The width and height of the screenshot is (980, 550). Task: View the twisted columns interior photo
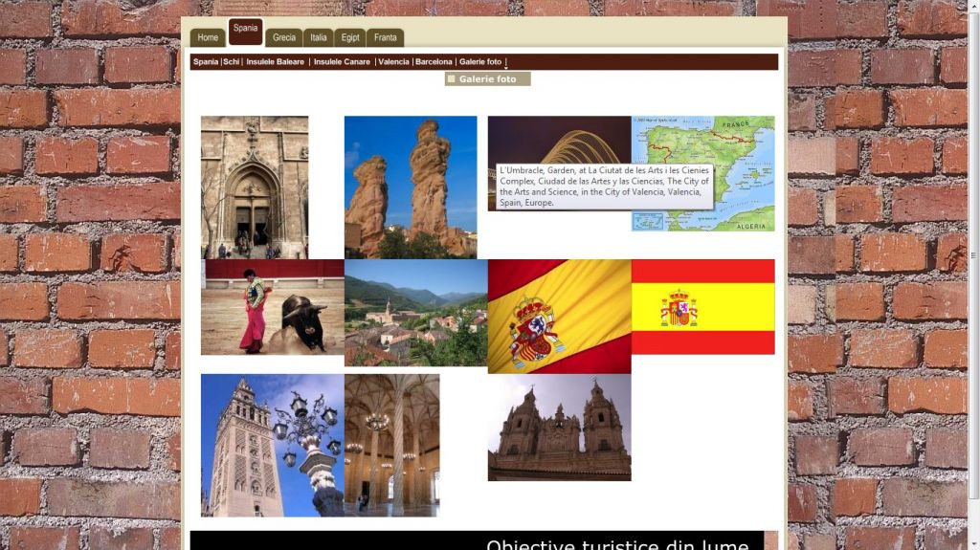pos(392,445)
